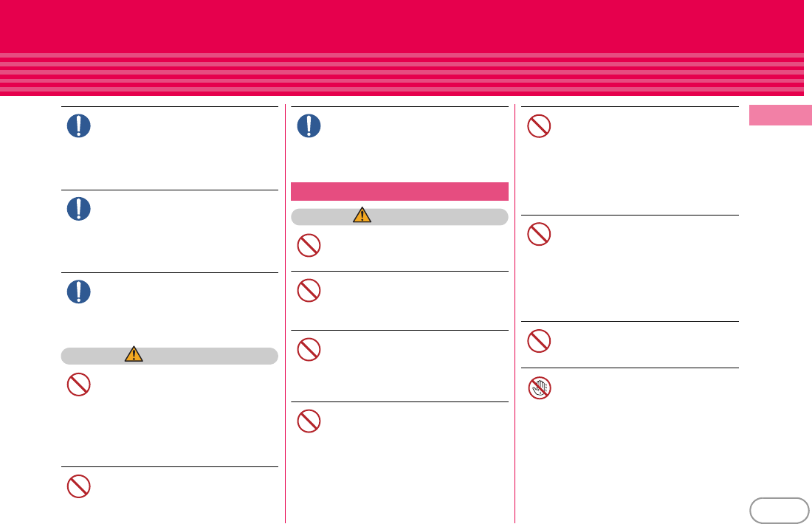Screen dimensions: 812x524
Task: Click the gray warning bar in left column
Action: coord(169,356)
